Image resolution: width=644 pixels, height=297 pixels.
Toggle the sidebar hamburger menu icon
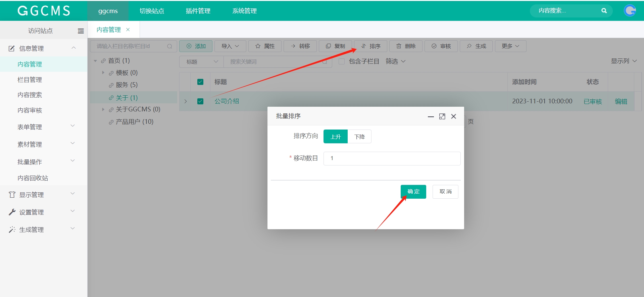[81, 31]
